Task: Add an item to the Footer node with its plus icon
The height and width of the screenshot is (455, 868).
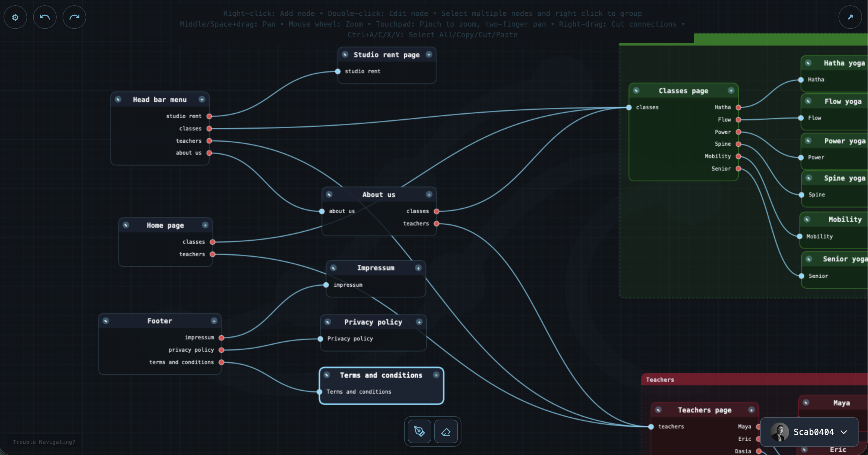Action: [214, 321]
